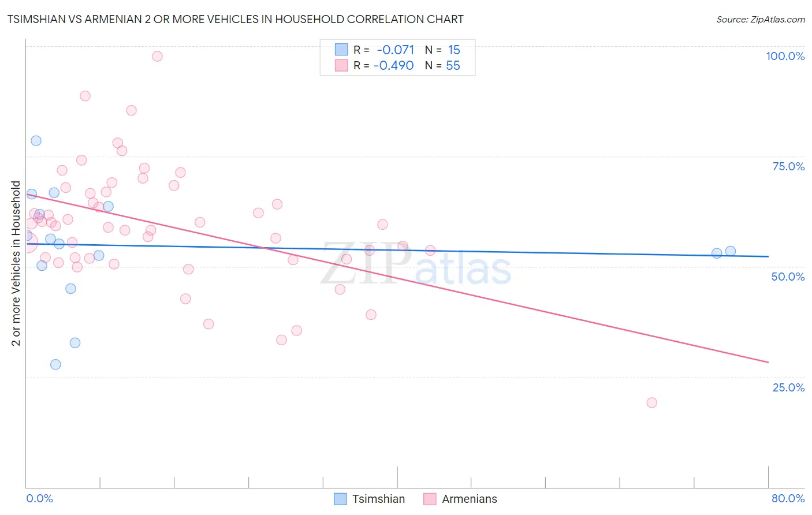
Task: Click the blue Tsimshian legend swatch at bottom
Action: [x=341, y=499]
